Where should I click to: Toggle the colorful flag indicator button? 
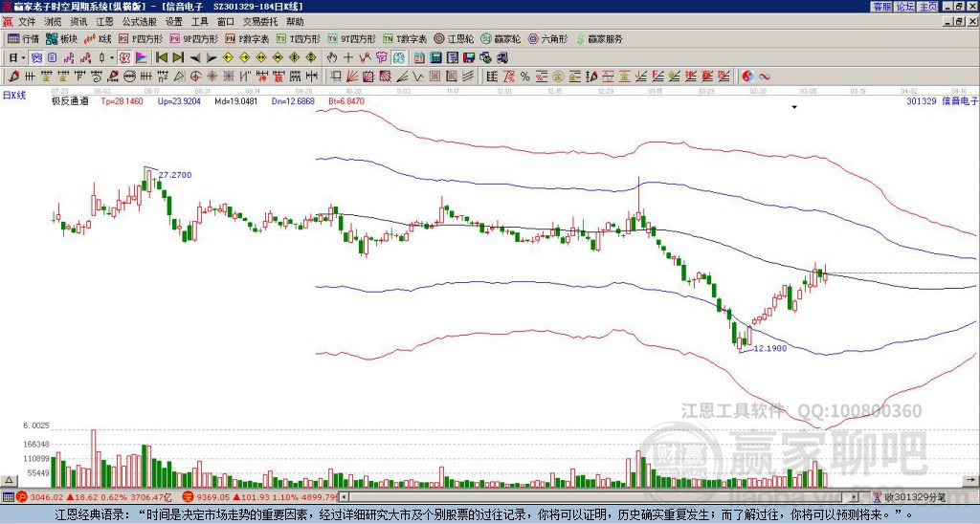(142, 58)
